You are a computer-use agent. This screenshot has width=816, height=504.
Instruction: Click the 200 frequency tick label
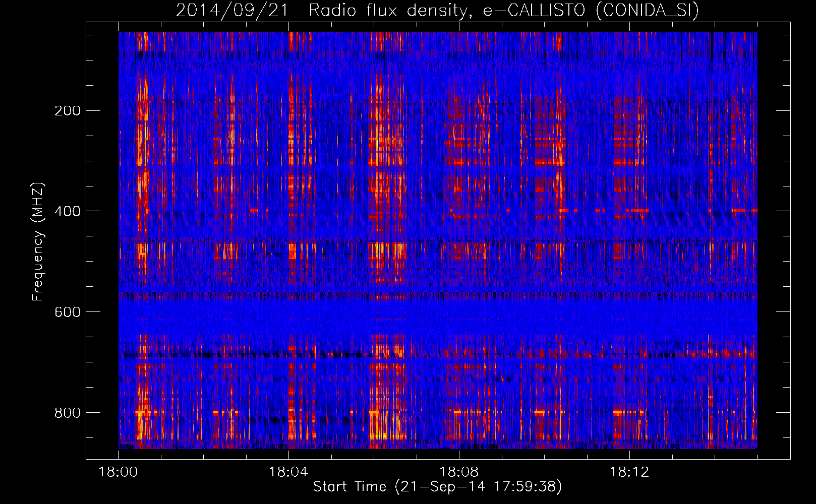tap(68, 111)
